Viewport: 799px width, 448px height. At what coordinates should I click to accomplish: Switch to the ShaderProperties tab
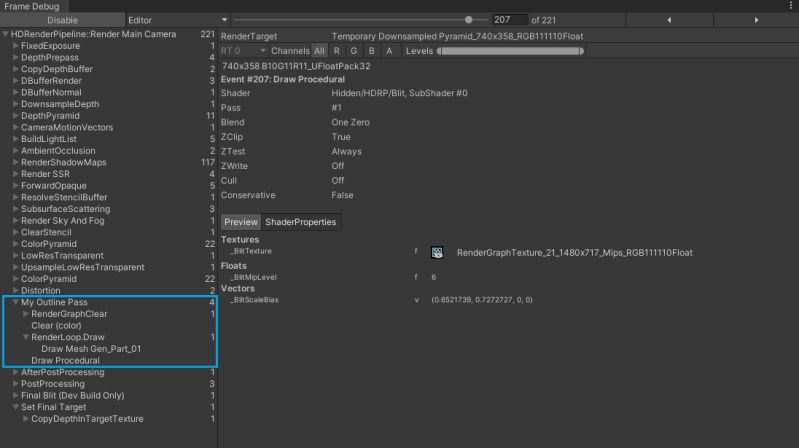(301, 222)
